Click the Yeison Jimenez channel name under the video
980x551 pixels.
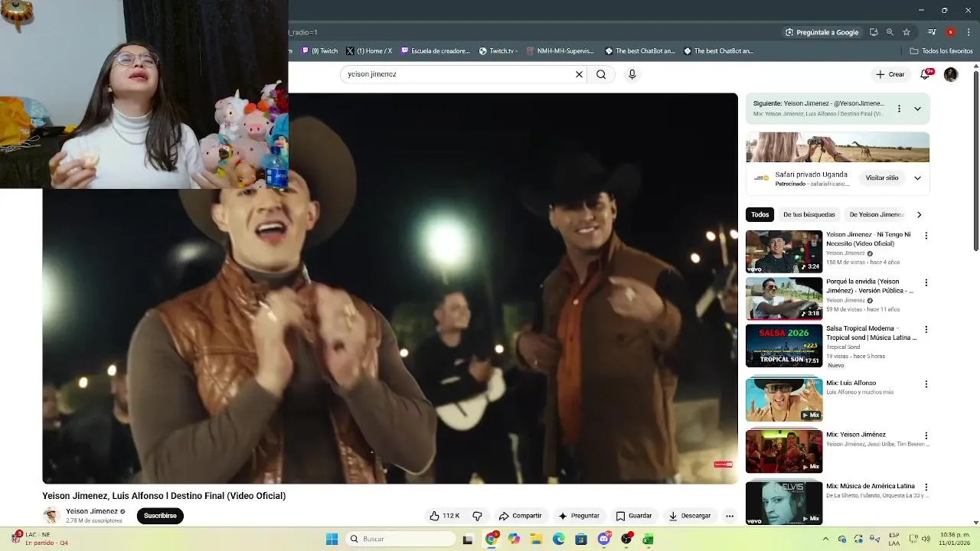[92, 511]
